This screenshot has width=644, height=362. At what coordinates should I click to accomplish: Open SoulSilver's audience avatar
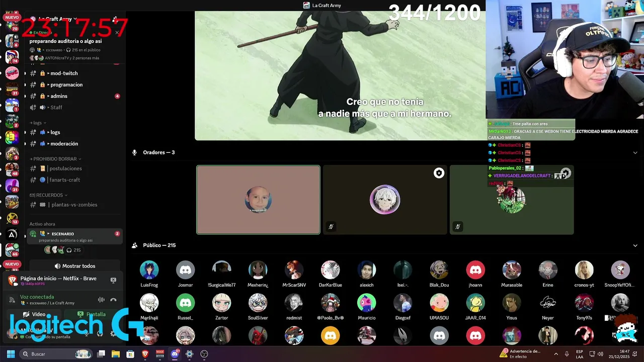click(258, 303)
